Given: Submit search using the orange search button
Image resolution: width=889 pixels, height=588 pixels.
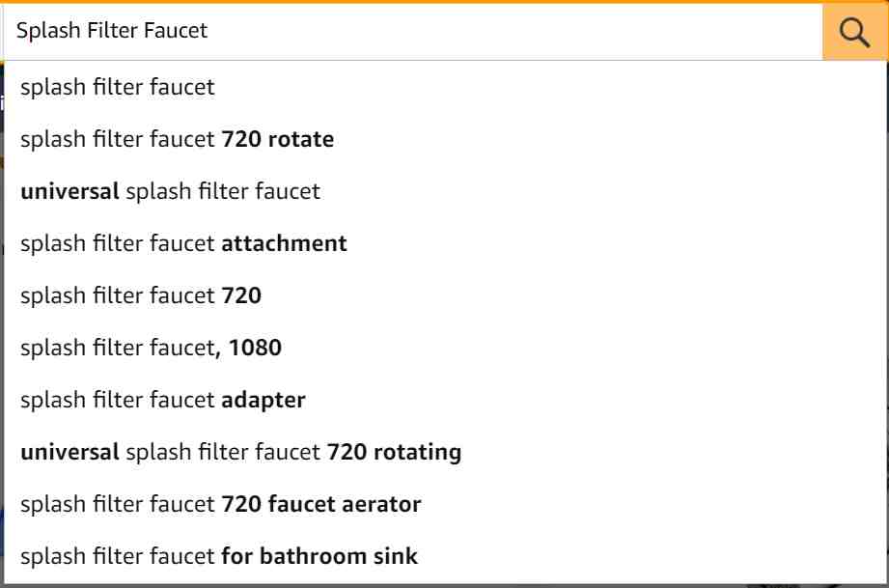Looking at the screenshot, I should tap(855, 31).
